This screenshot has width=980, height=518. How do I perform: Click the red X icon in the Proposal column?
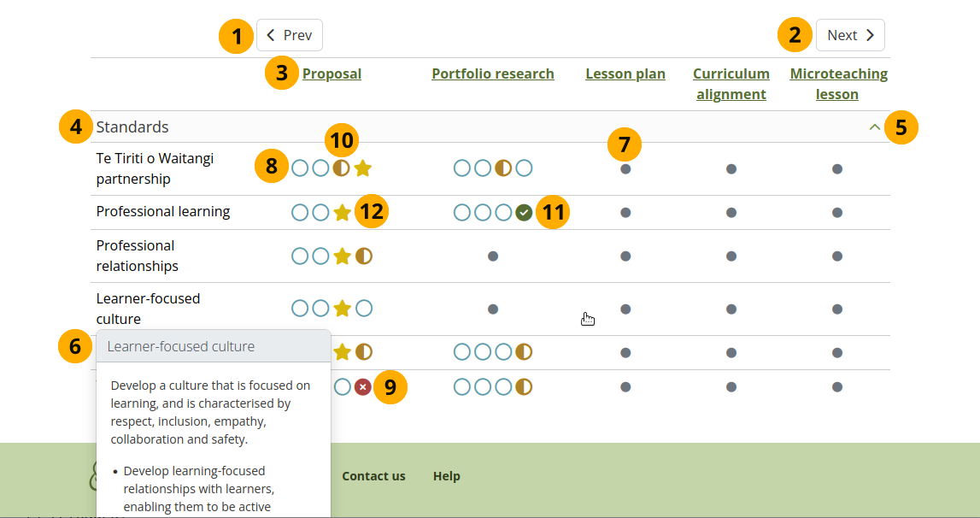point(363,387)
